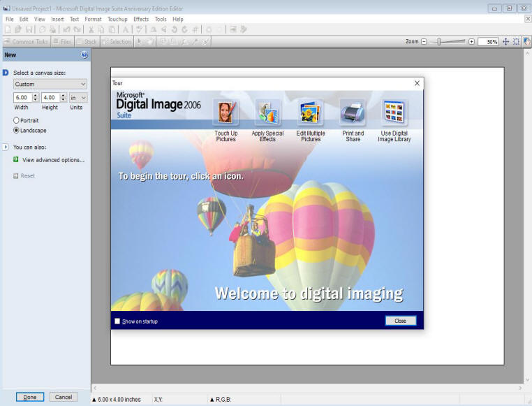The width and height of the screenshot is (532, 406).
Task: Click the Cut scissors toolbar icon
Action: point(91,29)
